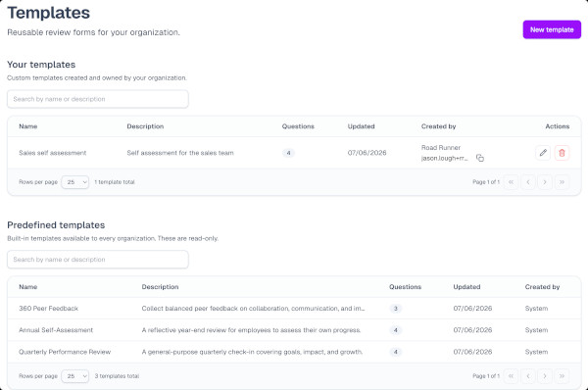This screenshot has height=390, width=588.
Task: Select Description header in Predefined templates
Action: (x=160, y=287)
